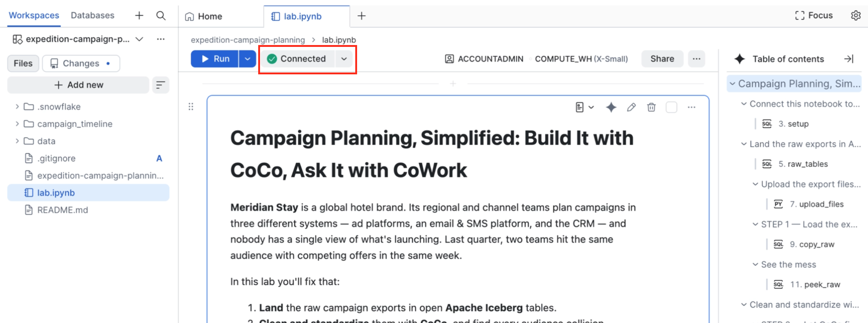The height and width of the screenshot is (323, 868).
Task: Run the notebook
Action: point(215,59)
